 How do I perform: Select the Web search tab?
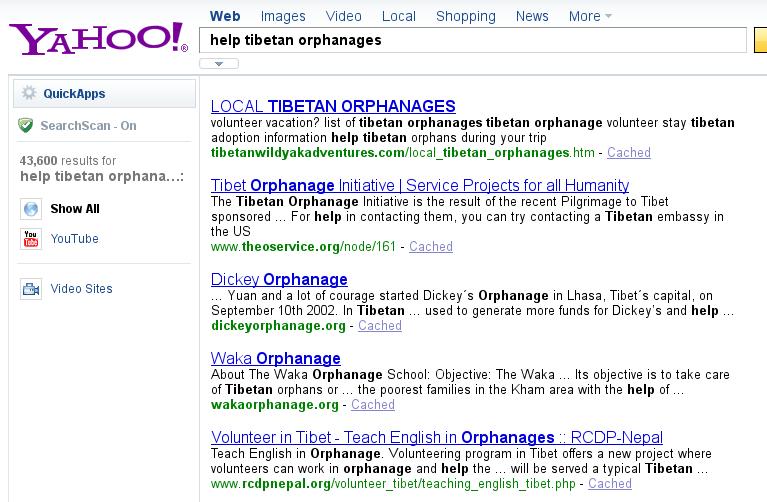pyautogui.click(x=225, y=16)
